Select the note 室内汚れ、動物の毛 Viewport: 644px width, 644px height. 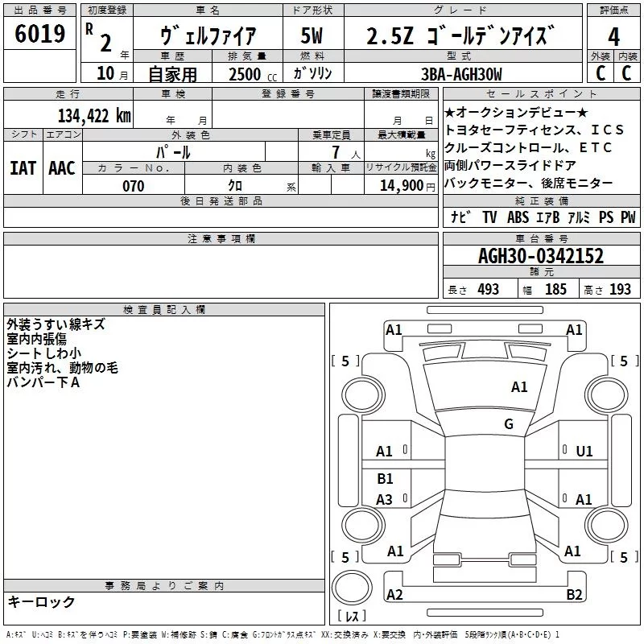[63, 368]
